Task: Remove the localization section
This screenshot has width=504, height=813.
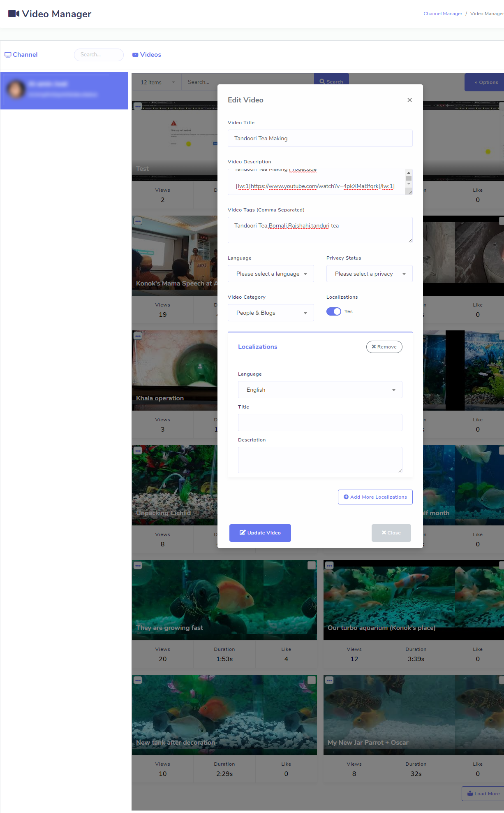Action: (x=384, y=347)
